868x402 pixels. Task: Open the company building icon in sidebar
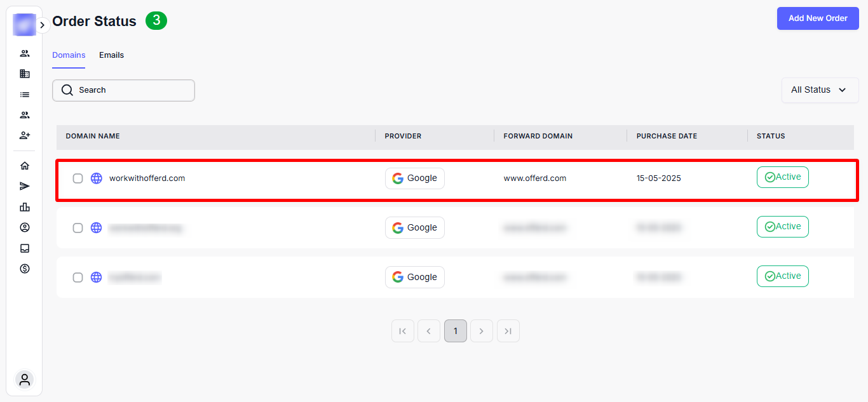click(25, 74)
